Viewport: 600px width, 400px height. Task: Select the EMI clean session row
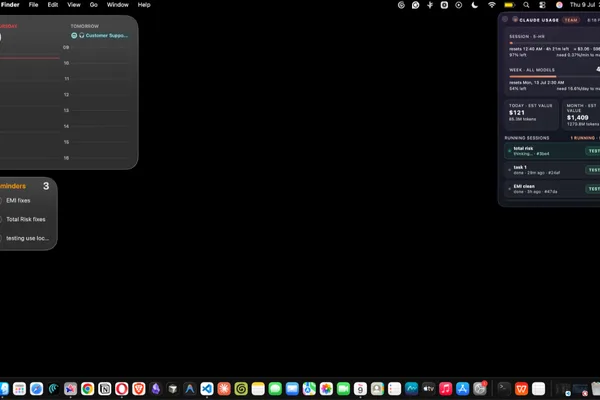tap(552, 189)
